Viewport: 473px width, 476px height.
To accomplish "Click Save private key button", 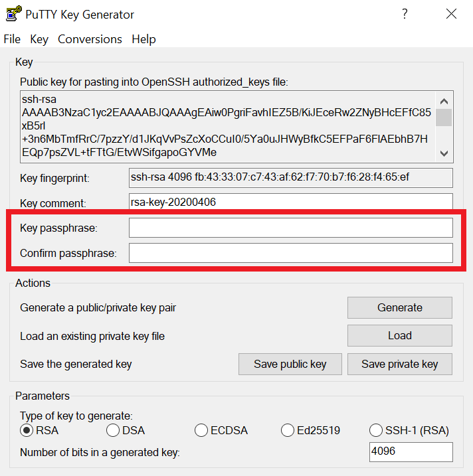I will click(399, 364).
